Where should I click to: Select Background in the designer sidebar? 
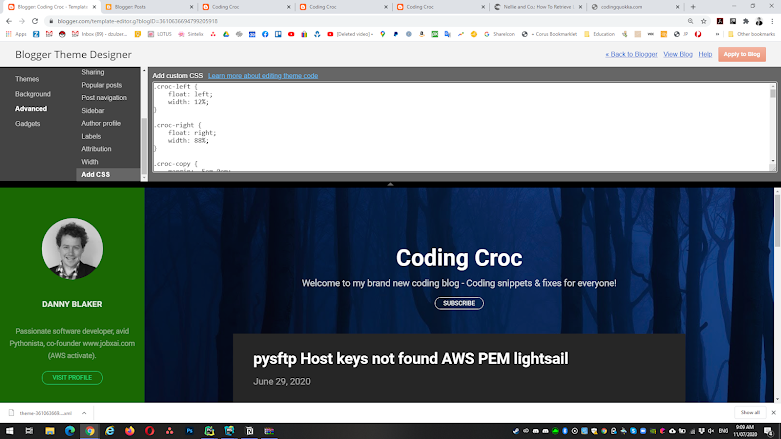32,94
